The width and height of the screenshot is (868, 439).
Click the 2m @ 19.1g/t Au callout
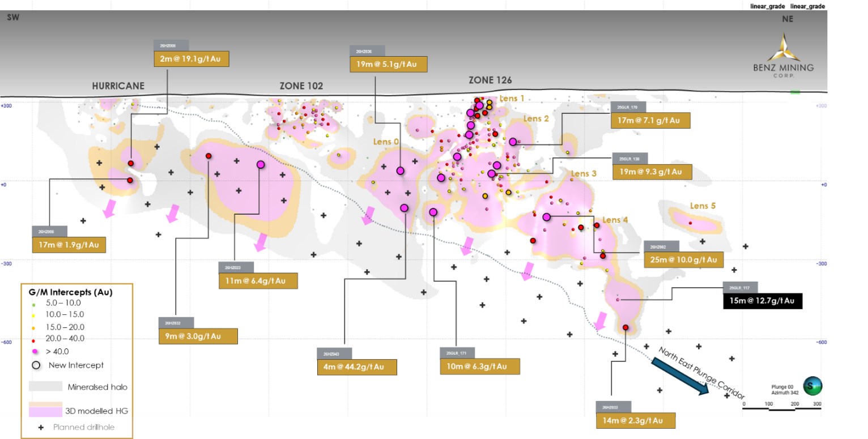click(192, 59)
